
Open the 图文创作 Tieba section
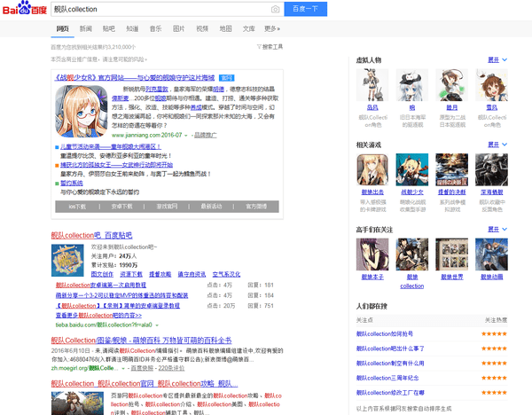[102, 274]
